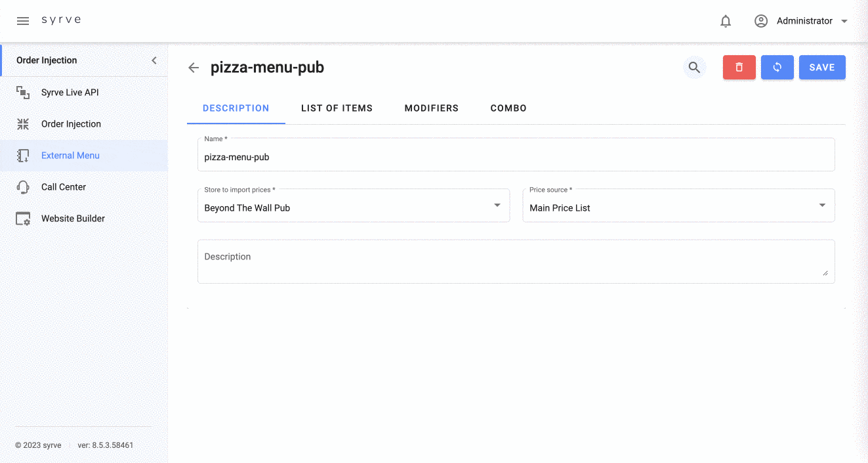The width and height of the screenshot is (868, 463).
Task: Click the blue refresh sync button
Action: coord(777,68)
